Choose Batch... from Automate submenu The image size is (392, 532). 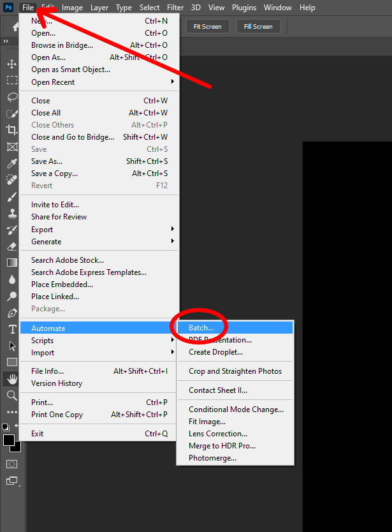click(x=235, y=328)
